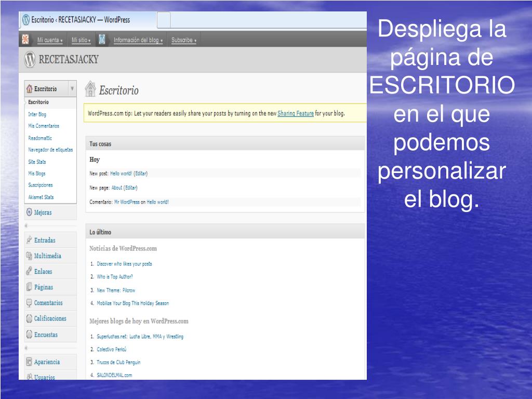Open the Encuestas menu
Image resolution: width=532 pixels, height=399 pixels.
[46, 335]
